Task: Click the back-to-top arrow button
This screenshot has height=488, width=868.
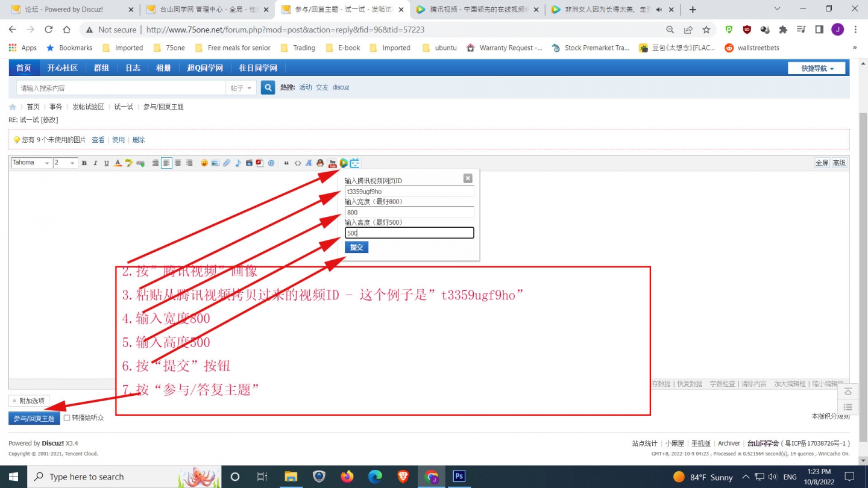Action: pos(848,391)
